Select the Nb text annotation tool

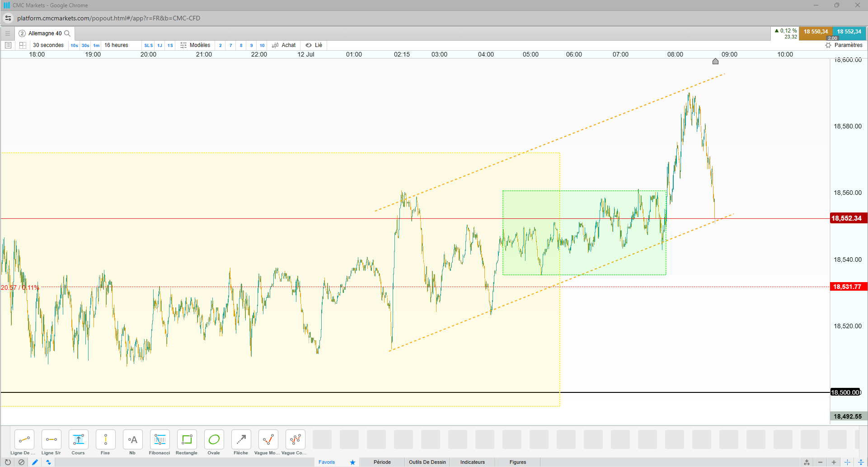point(132,439)
